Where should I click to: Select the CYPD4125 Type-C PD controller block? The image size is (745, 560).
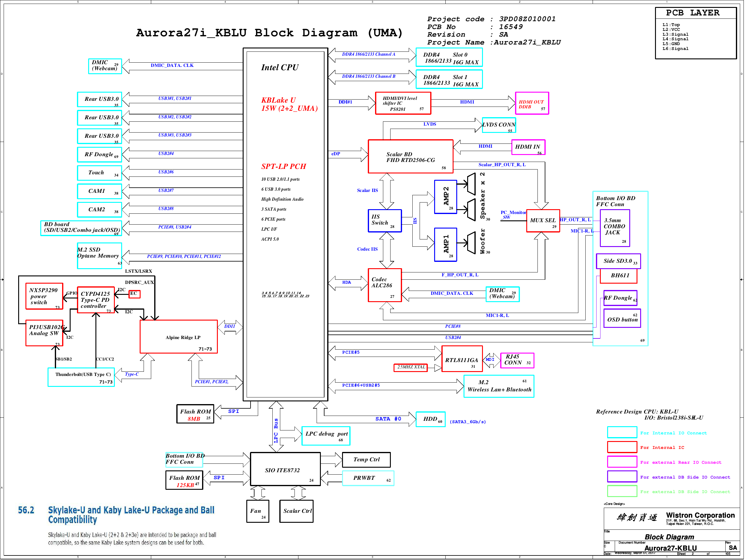tap(96, 300)
